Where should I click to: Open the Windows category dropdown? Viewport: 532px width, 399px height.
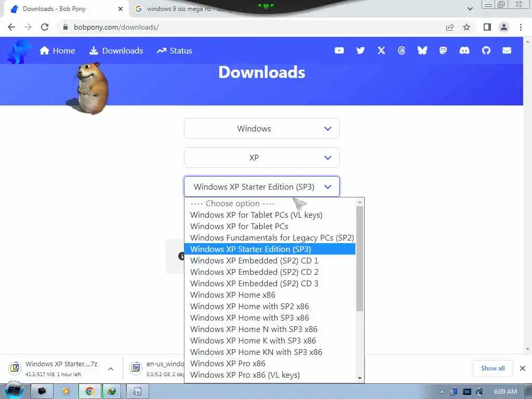point(262,129)
